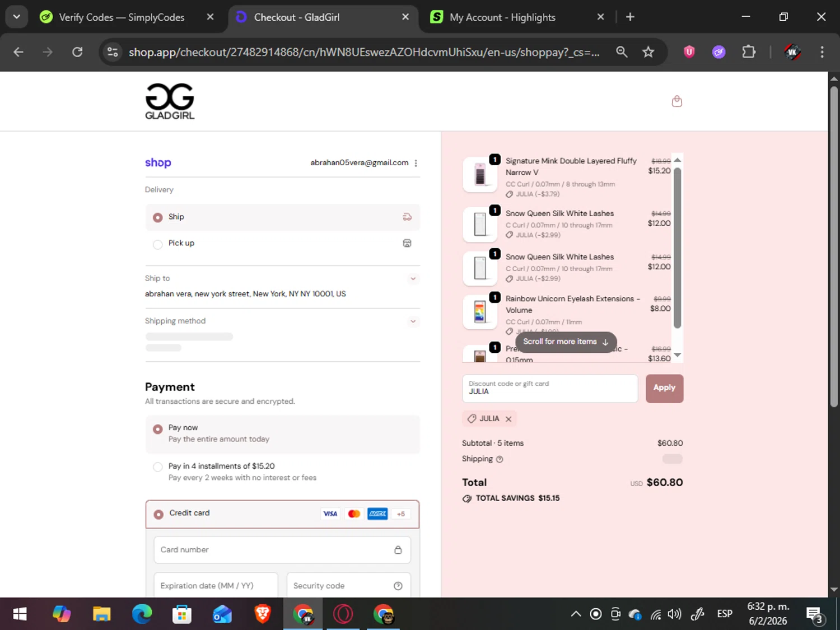Viewport: 840px width, 630px height.
Task: Focus the Discount code or gift card field
Action: [549, 388]
